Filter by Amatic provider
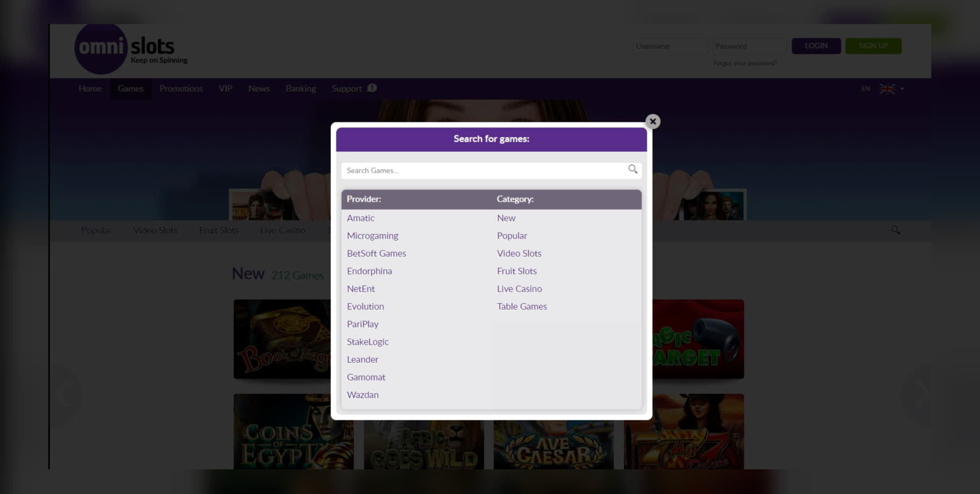Image resolution: width=980 pixels, height=494 pixels. [360, 218]
